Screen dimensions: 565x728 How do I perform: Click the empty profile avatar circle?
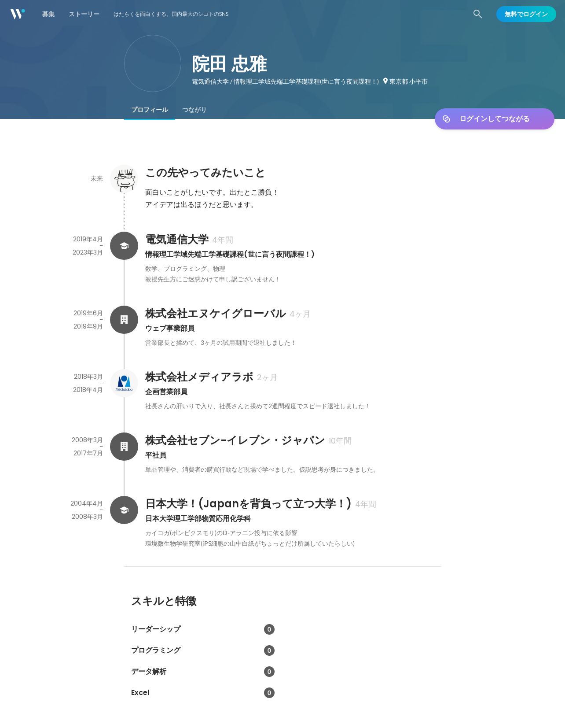coord(153,63)
